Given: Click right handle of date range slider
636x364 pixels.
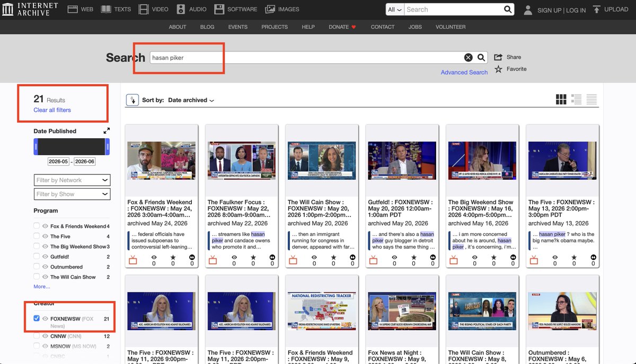Looking at the screenshot, I should coord(107,146).
